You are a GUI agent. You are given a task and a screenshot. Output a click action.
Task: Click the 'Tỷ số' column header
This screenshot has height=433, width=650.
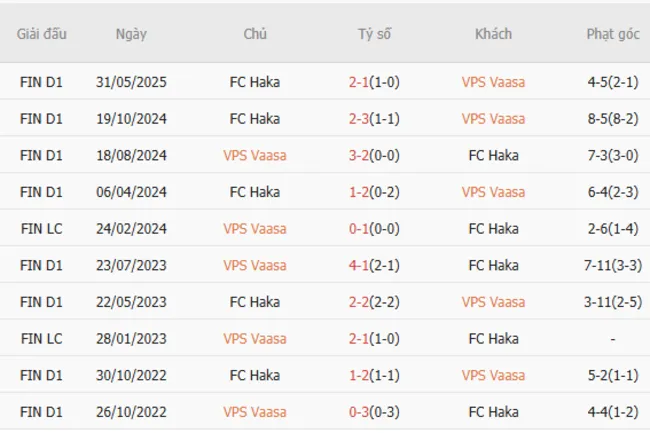point(375,34)
